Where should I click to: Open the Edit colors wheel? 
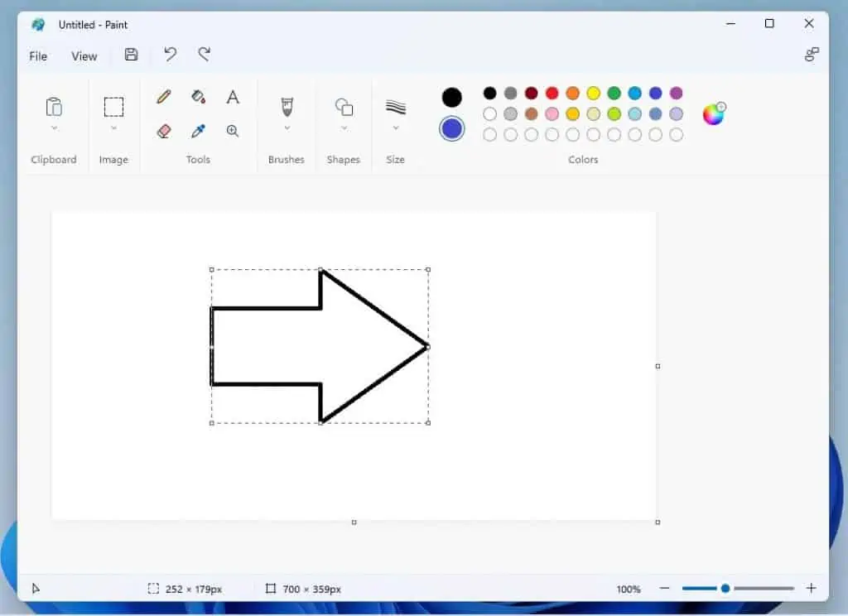713,114
